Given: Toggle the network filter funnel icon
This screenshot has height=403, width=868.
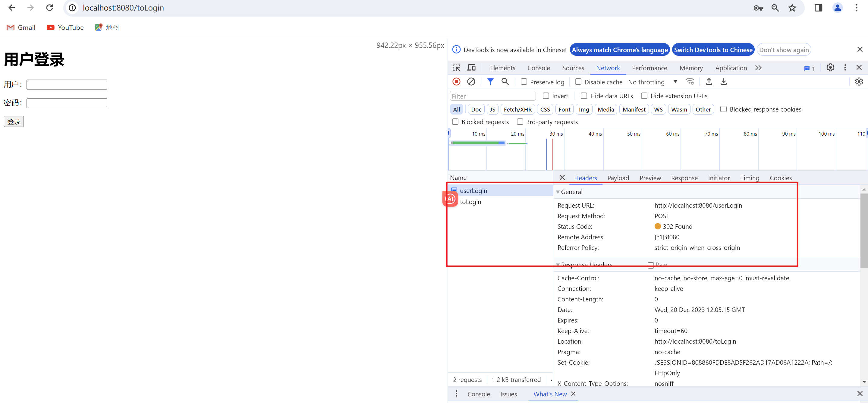Looking at the screenshot, I should 490,82.
